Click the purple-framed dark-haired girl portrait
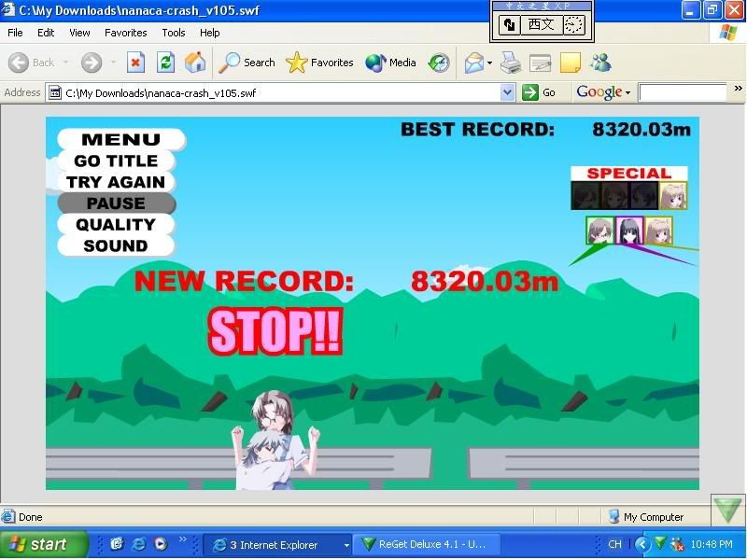 pyautogui.click(x=629, y=231)
